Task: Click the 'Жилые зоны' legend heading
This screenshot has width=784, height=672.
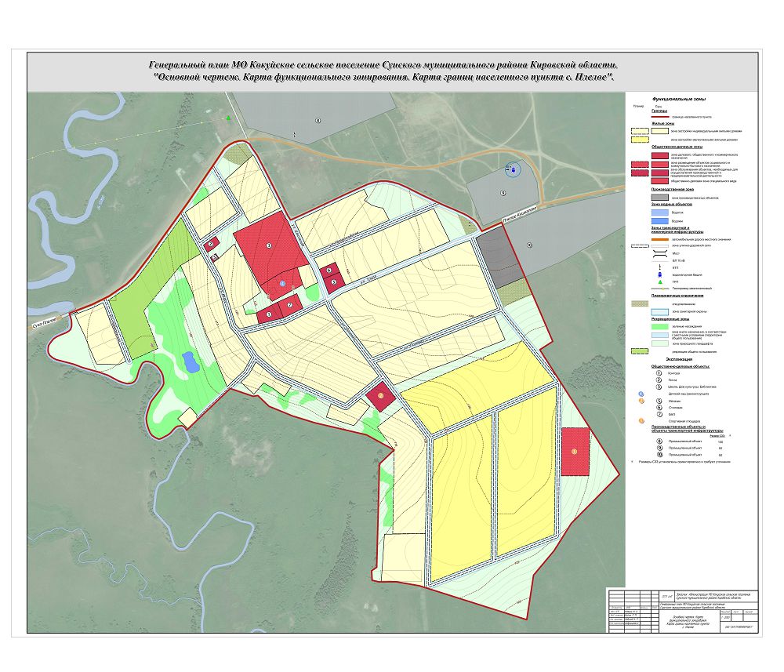Action: (663, 123)
